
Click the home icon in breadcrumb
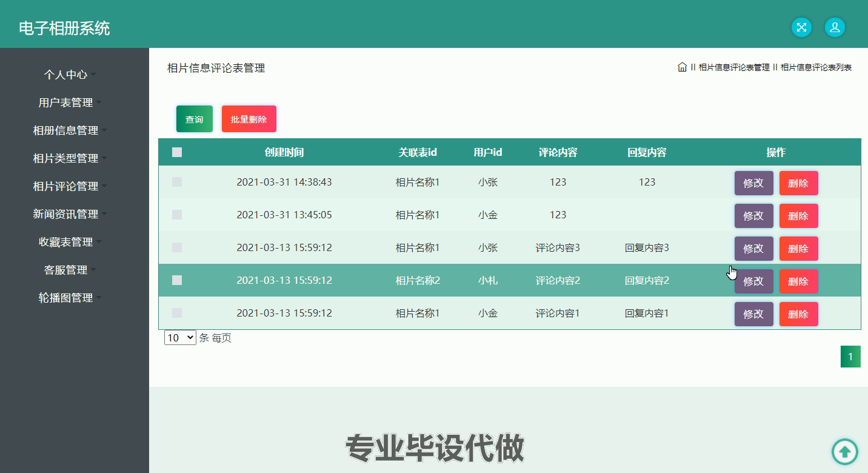tap(682, 67)
